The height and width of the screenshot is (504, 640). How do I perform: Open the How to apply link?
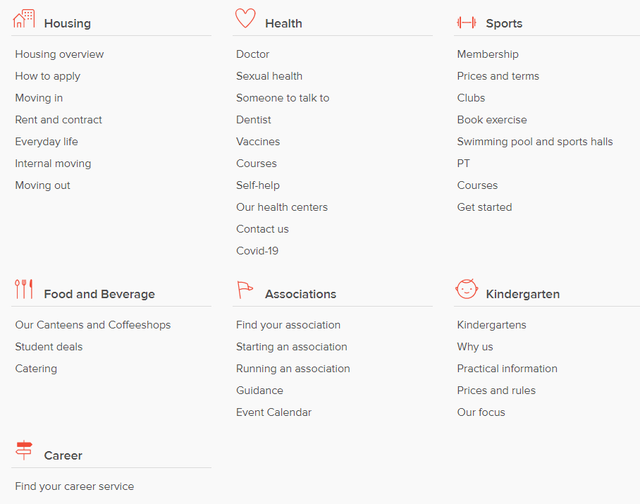click(48, 76)
